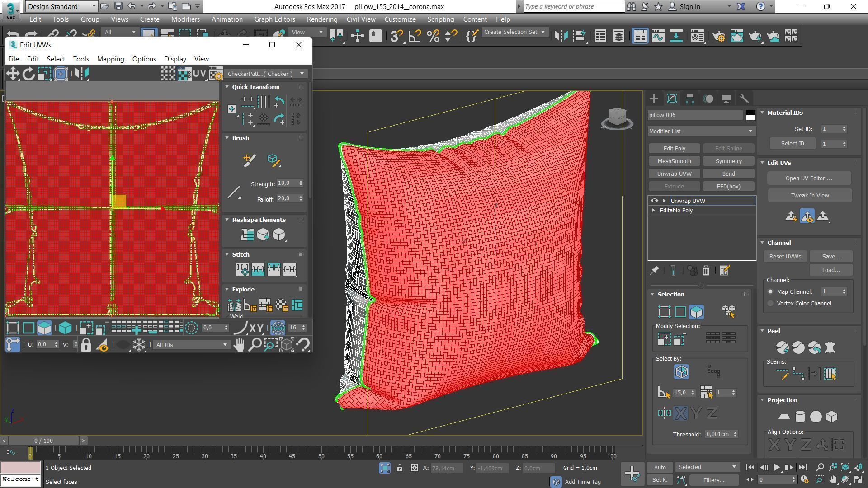Viewport: 868px width, 488px height.
Task: Click the Remove modifier trash icon
Action: (x=706, y=271)
